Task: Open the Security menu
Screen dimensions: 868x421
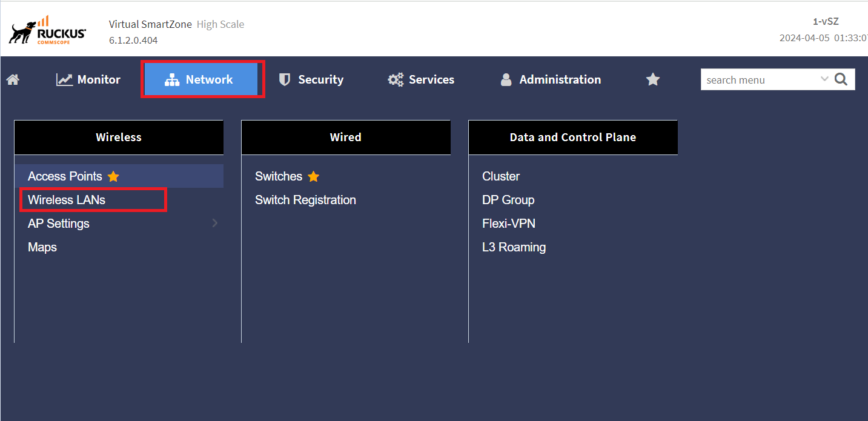Action: (311, 79)
